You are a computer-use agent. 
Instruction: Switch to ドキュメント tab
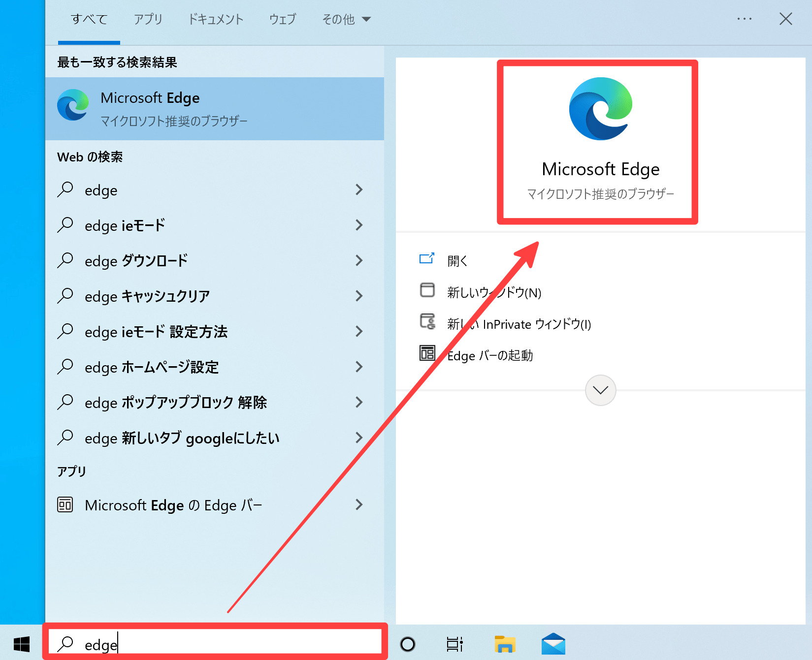coord(216,19)
